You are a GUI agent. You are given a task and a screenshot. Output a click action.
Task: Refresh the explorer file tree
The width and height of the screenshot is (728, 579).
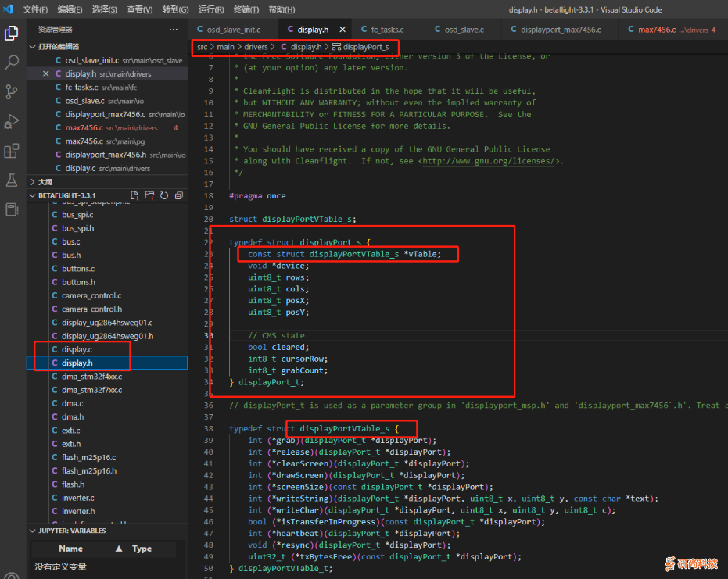pyautogui.click(x=164, y=195)
